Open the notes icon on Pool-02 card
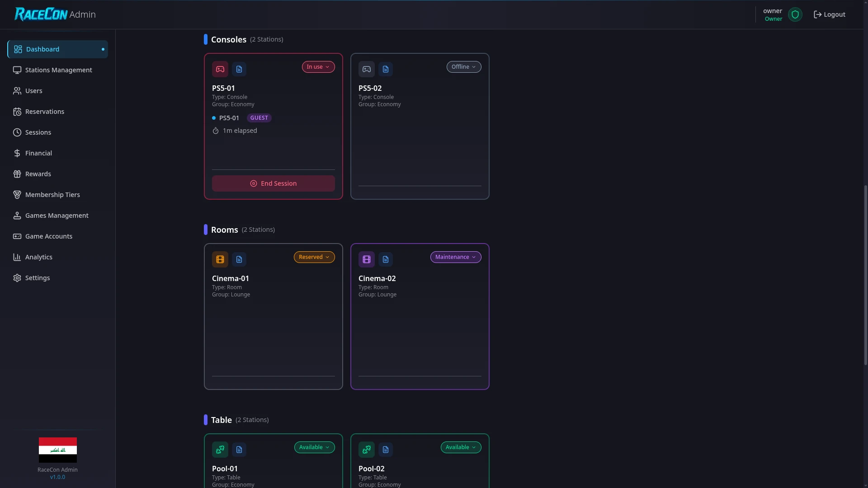This screenshot has height=488, width=868. pos(385,449)
